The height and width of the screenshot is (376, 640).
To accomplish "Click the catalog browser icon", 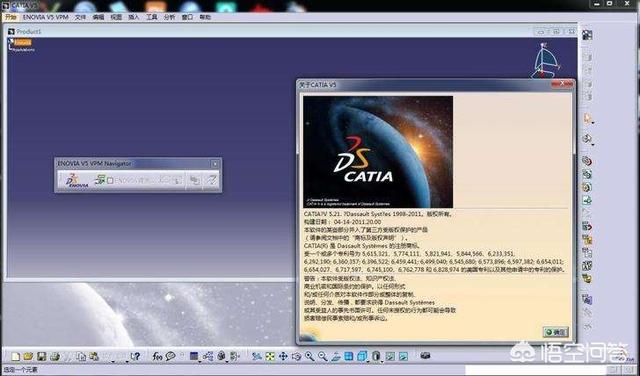I will 221,356.
